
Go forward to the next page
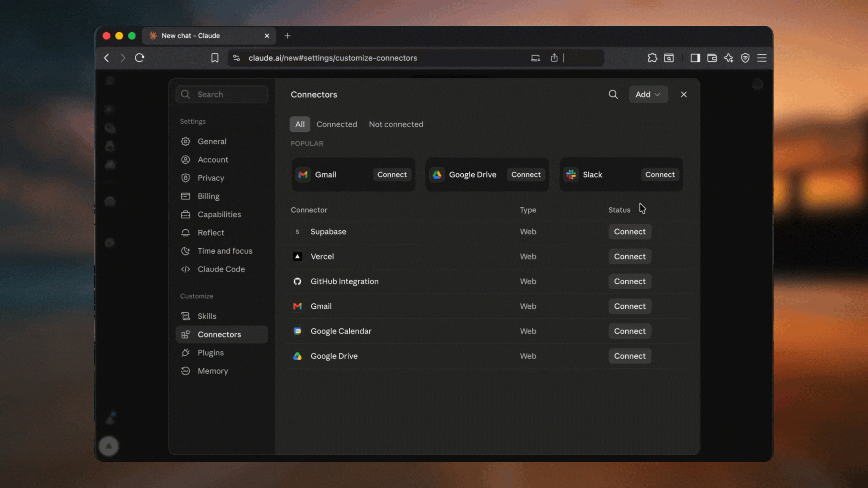[123, 58]
